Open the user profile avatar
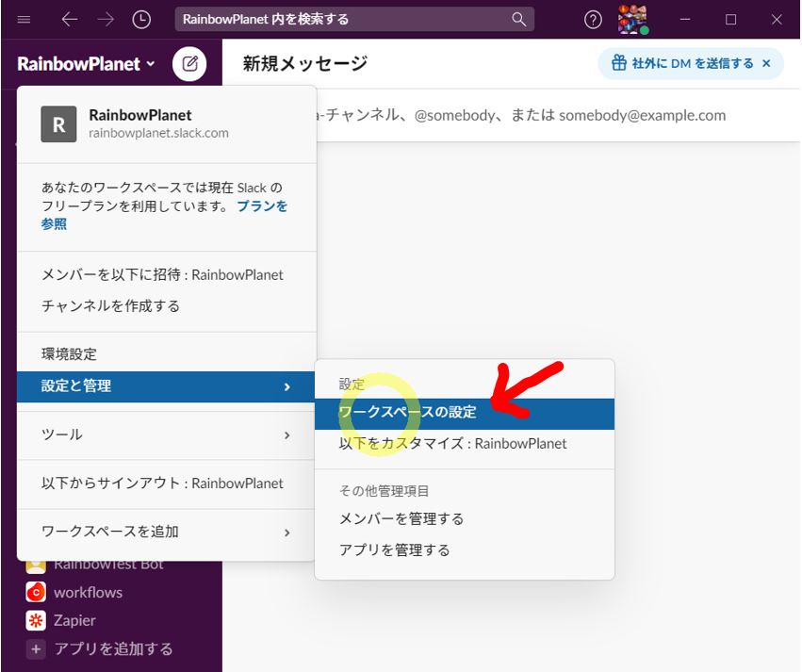The height and width of the screenshot is (672, 802). pos(632,20)
